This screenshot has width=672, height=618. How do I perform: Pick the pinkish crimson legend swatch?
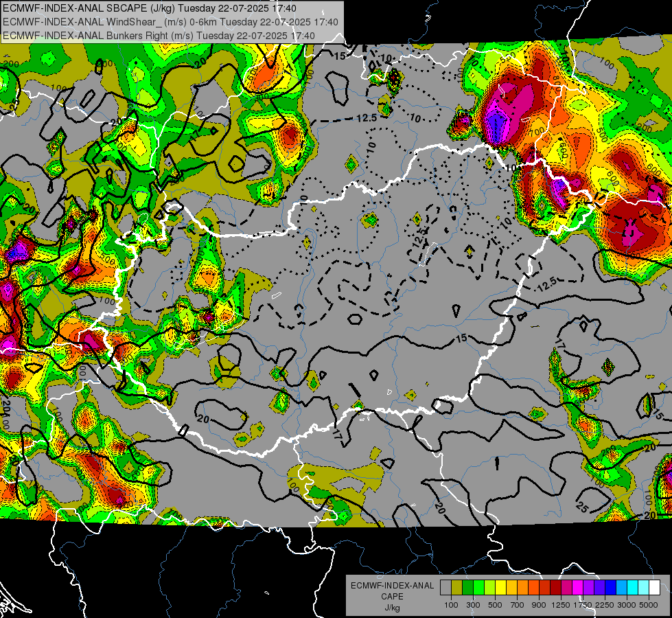click(x=567, y=587)
